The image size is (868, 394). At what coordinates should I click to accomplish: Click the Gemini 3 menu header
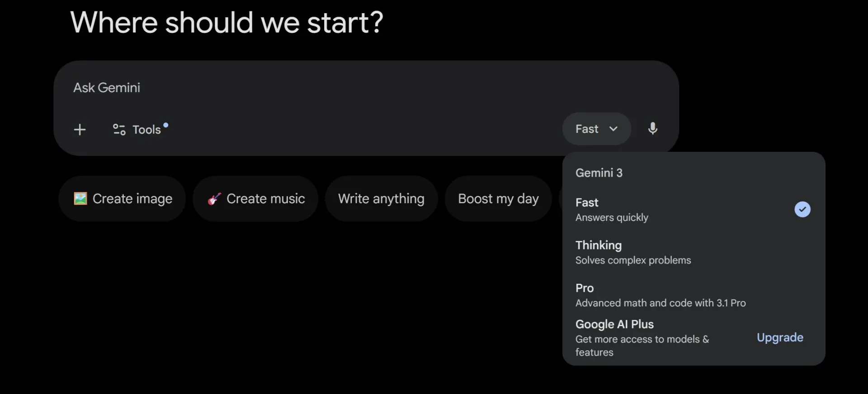[599, 173]
